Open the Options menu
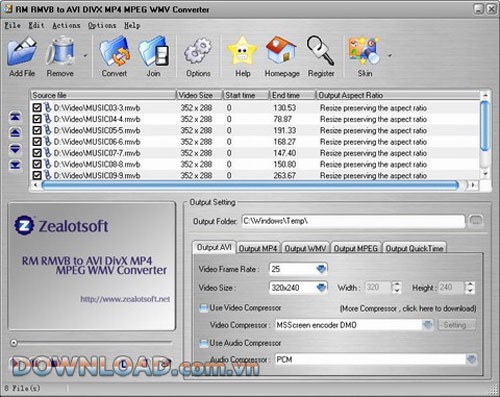This screenshot has width=500, height=397. (102, 25)
